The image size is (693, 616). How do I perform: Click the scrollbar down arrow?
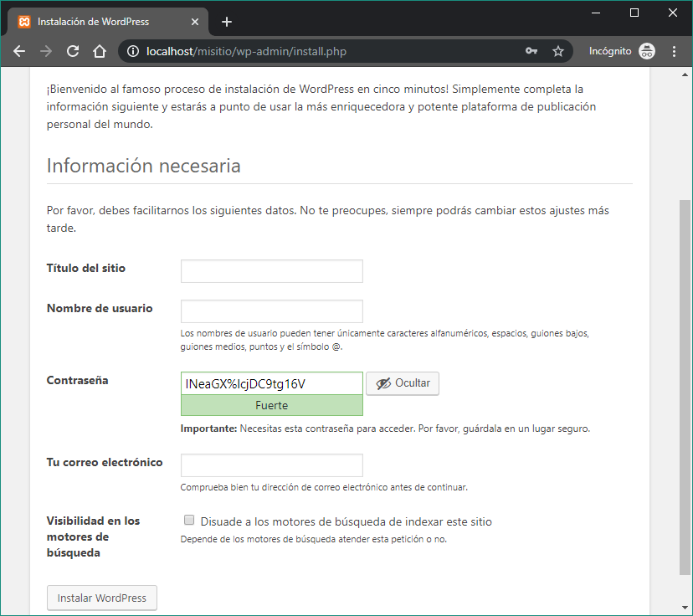pyautogui.click(x=685, y=608)
